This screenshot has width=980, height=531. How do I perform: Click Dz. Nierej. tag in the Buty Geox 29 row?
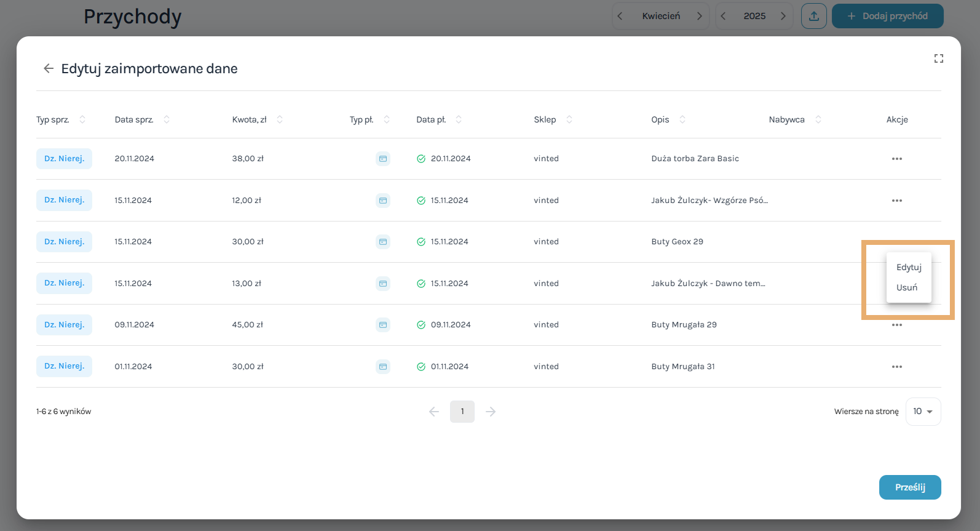pos(64,242)
